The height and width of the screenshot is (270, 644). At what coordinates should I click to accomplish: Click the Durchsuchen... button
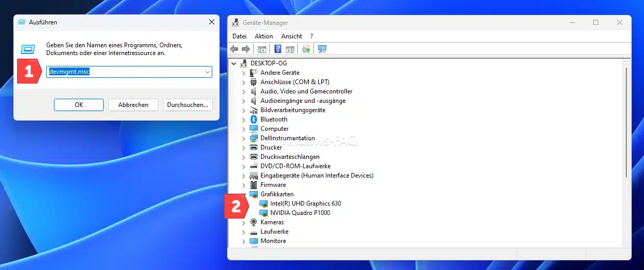coord(188,105)
